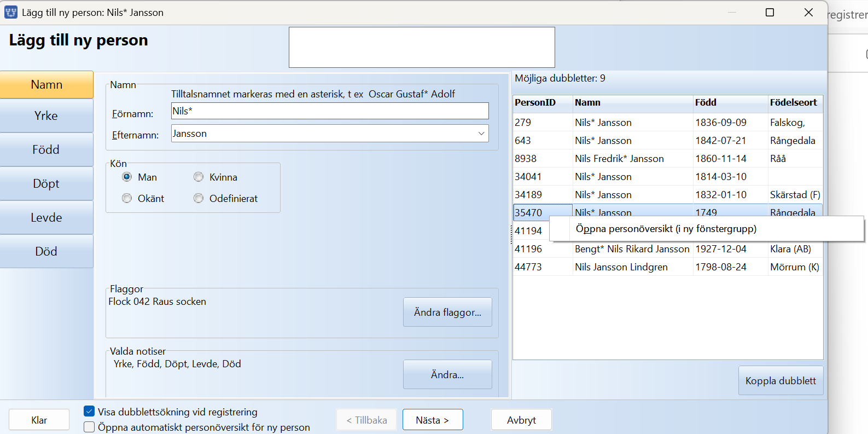Select duplicate row with PersonID 643

tap(668, 141)
